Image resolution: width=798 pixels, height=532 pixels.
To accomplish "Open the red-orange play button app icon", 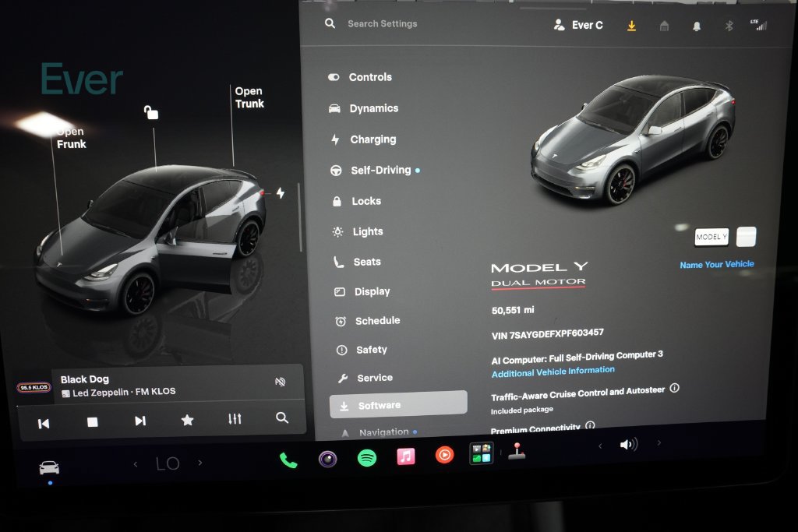I will click(444, 454).
